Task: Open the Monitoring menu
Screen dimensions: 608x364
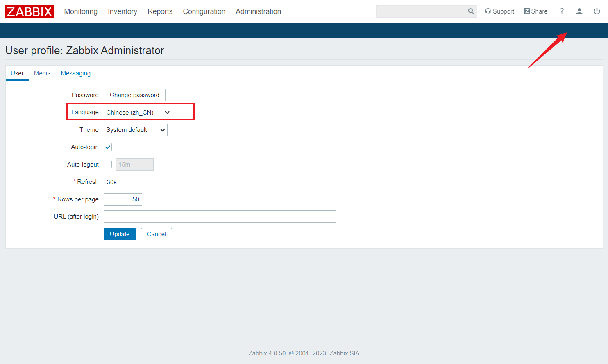Action: (x=81, y=11)
